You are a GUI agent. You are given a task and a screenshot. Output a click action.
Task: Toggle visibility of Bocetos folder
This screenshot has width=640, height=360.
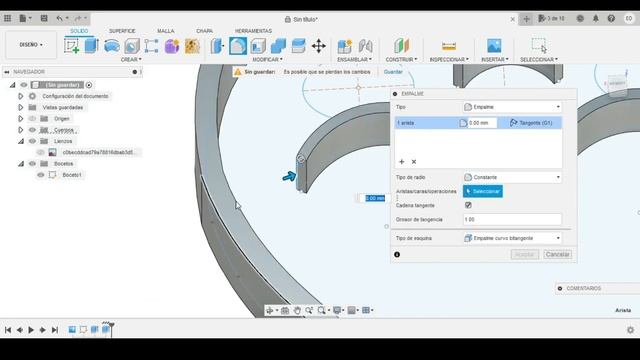pyautogui.click(x=32, y=163)
